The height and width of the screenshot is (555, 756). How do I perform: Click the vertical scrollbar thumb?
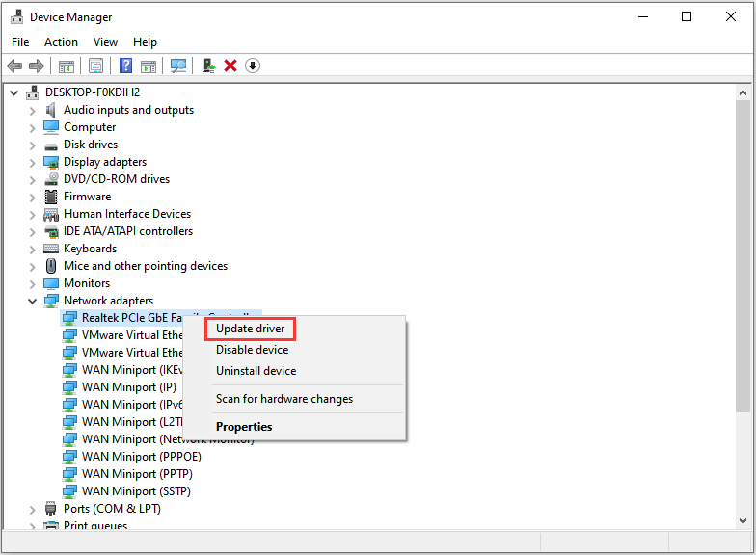click(742, 256)
